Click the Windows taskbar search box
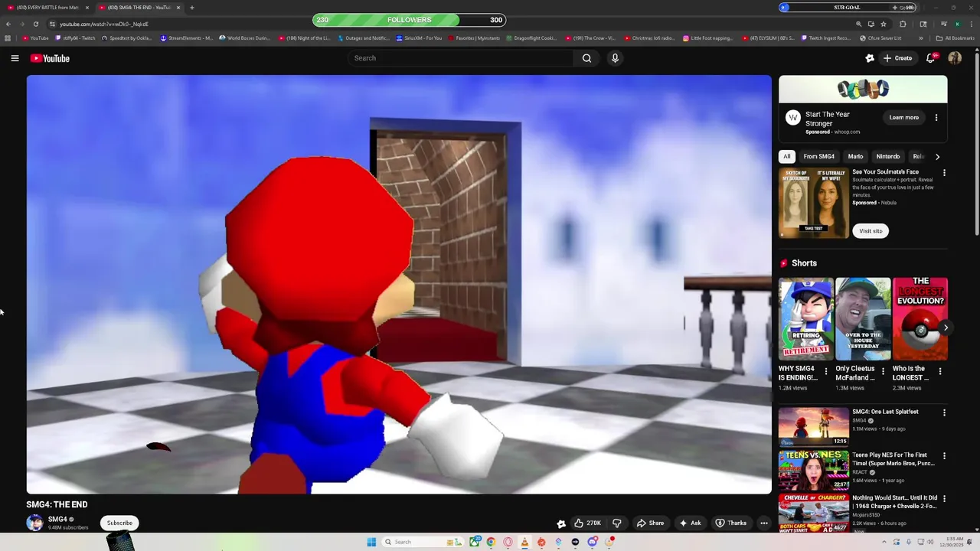 (423, 542)
